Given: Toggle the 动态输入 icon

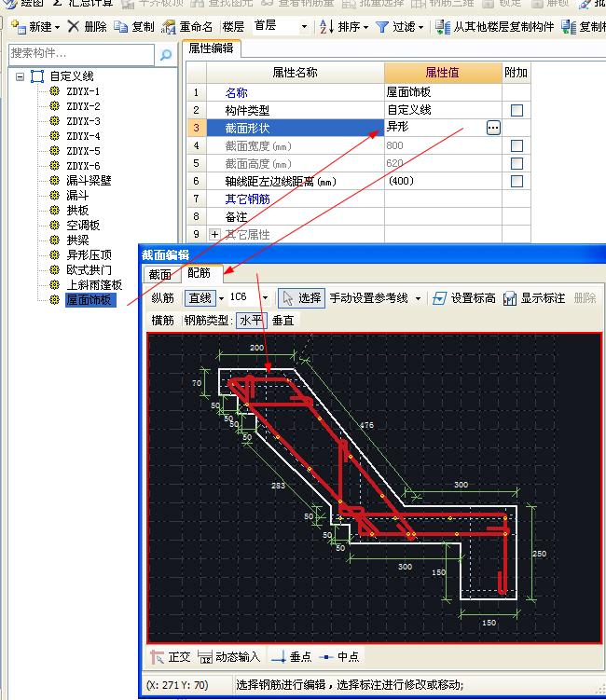Looking at the screenshot, I should coord(205,657).
